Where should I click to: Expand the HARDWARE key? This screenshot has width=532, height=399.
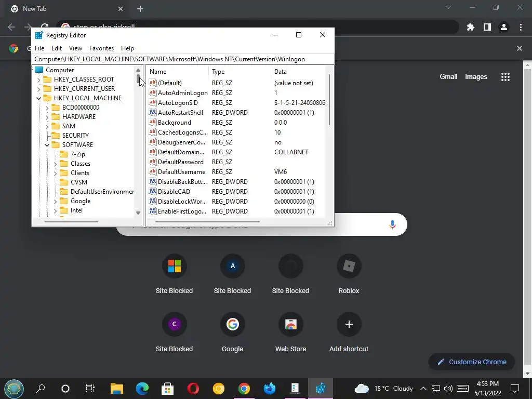coord(47,117)
